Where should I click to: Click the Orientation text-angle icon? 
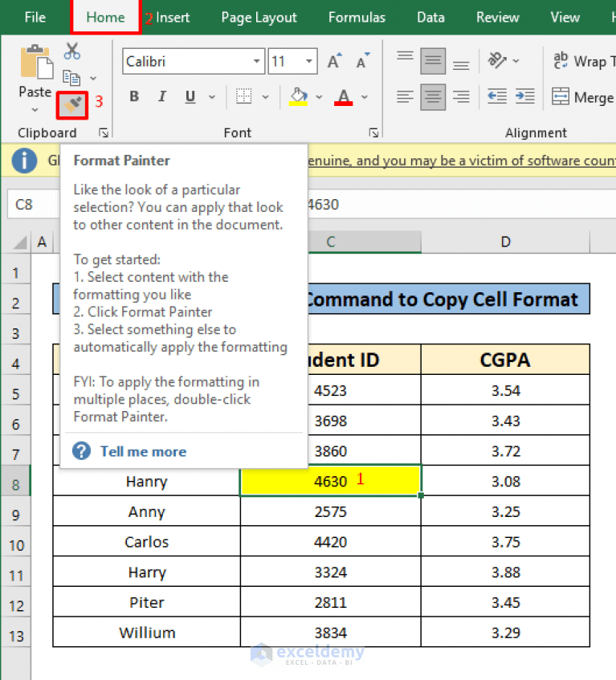(497, 60)
